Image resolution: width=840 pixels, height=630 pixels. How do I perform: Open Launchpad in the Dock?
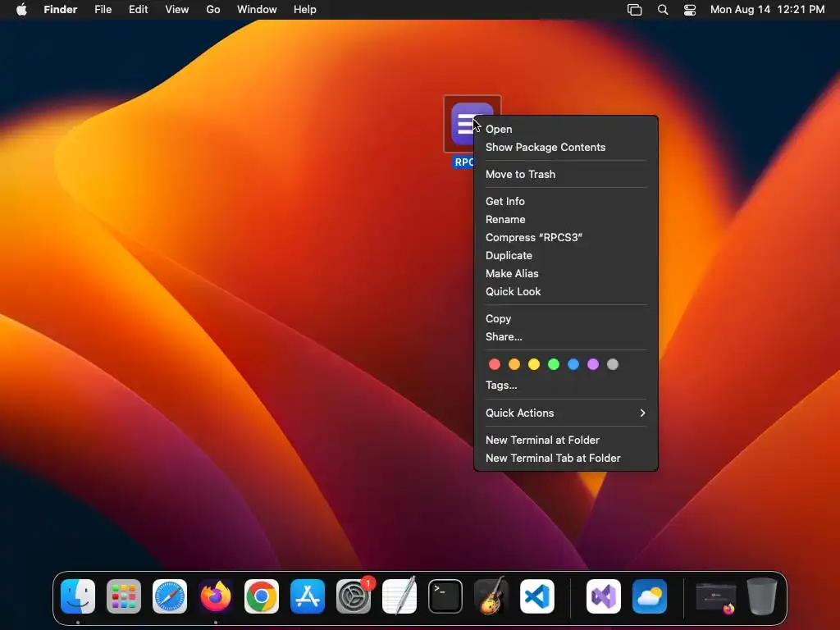124,596
